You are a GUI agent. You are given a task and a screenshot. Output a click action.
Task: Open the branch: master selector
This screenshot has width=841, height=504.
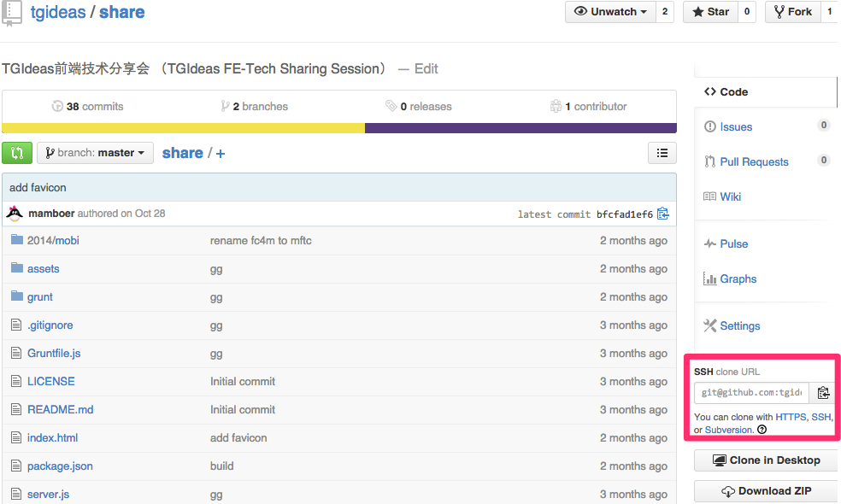click(95, 153)
